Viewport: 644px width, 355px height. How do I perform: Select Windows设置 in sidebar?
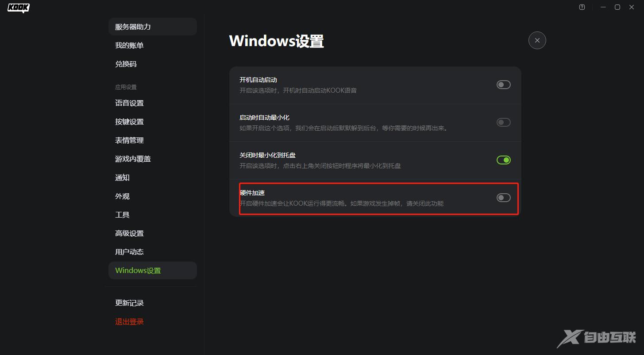point(153,270)
